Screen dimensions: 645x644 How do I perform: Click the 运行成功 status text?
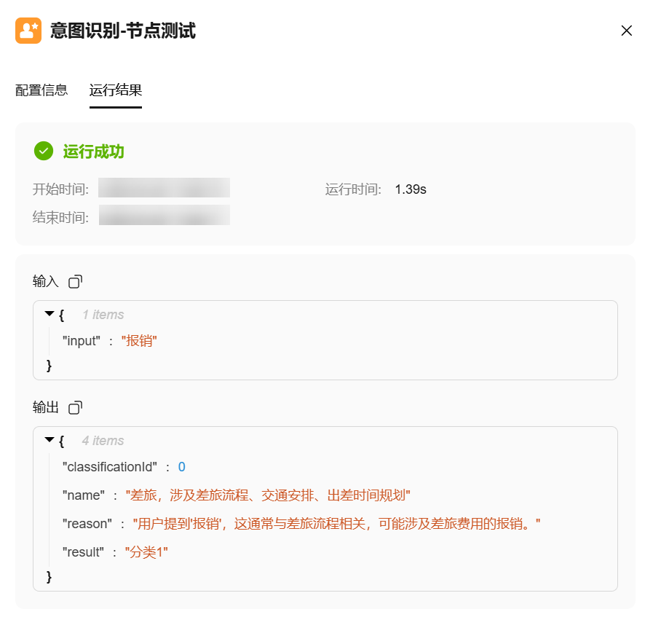93,152
